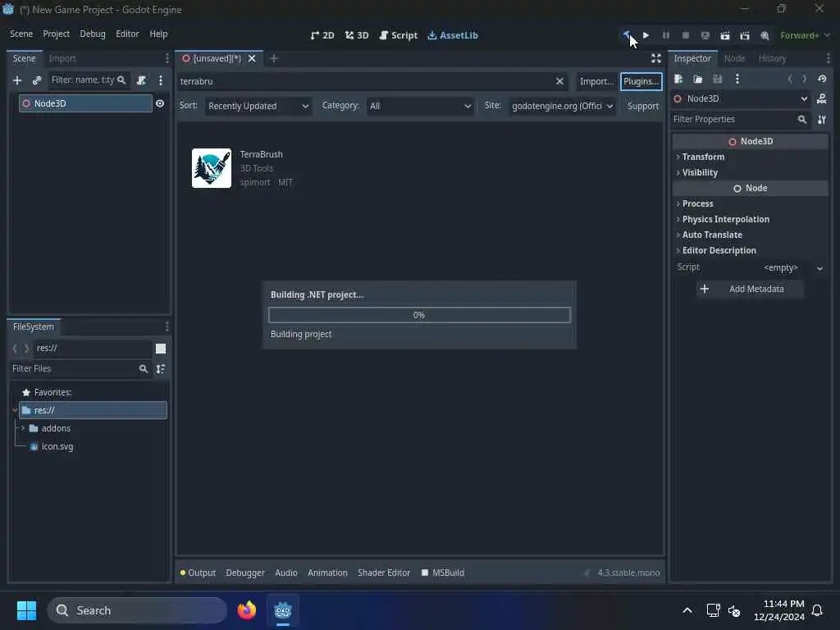The image size is (840, 630).
Task: Open the Node3D object selector dropdown
Action: 742,98
